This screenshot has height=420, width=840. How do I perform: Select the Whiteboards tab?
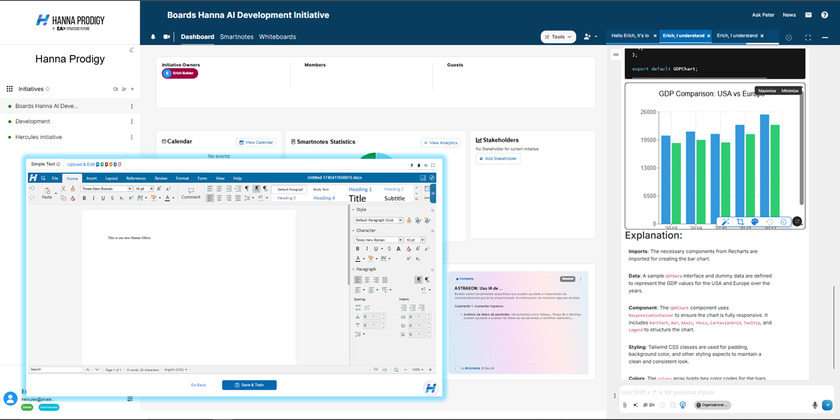277,36
